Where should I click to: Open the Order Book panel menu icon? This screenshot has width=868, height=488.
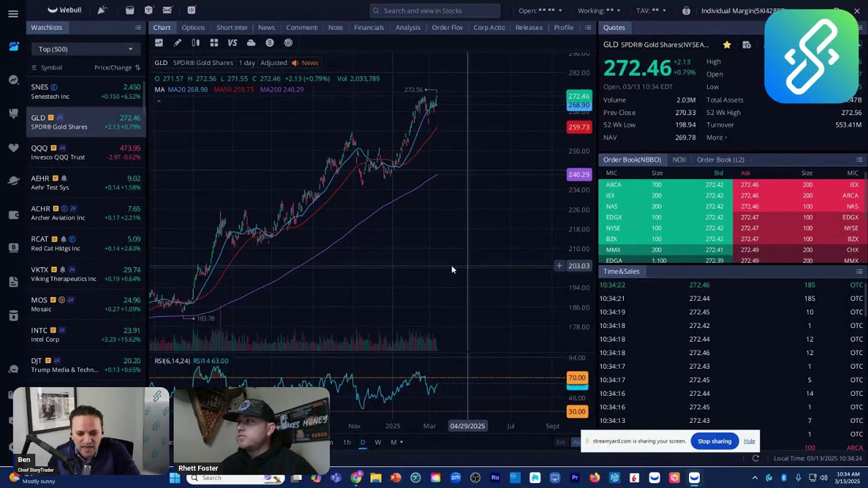click(x=859, y=160)
